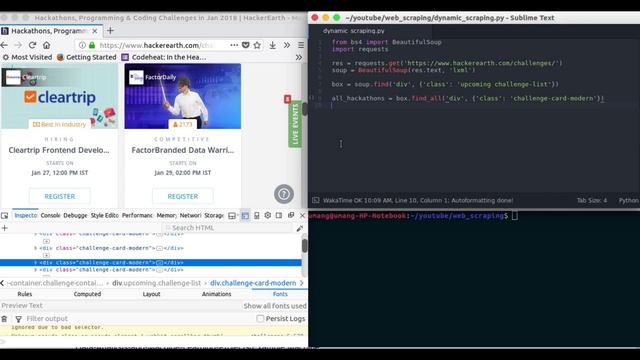Open the Network tab
640x360 pixels.
[x=190, y=216]
